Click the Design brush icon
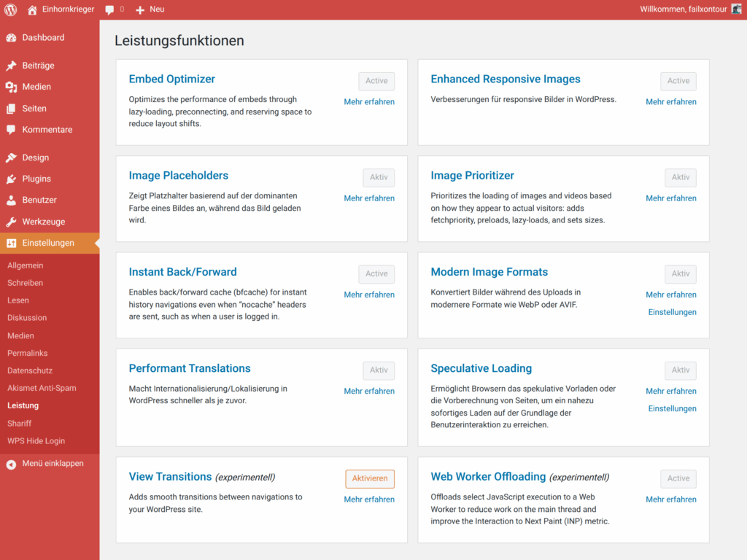The height and width of the screenshot is (560, 747). pyautogui.click(x=12, y=157)
